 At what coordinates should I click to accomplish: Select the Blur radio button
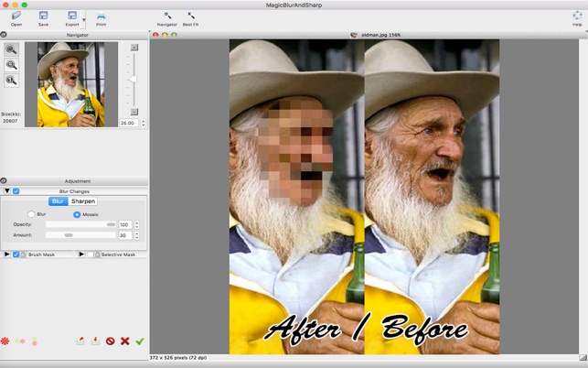32,213
